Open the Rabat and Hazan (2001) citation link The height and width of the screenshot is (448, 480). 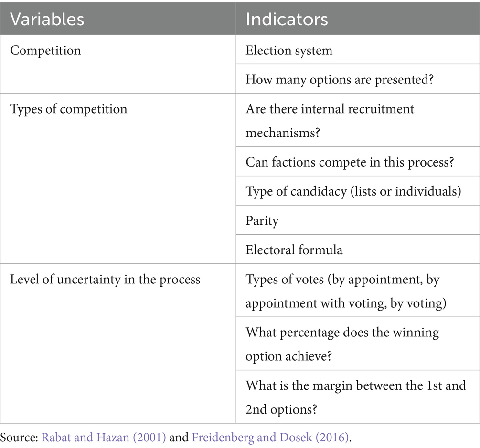[104, 438]
